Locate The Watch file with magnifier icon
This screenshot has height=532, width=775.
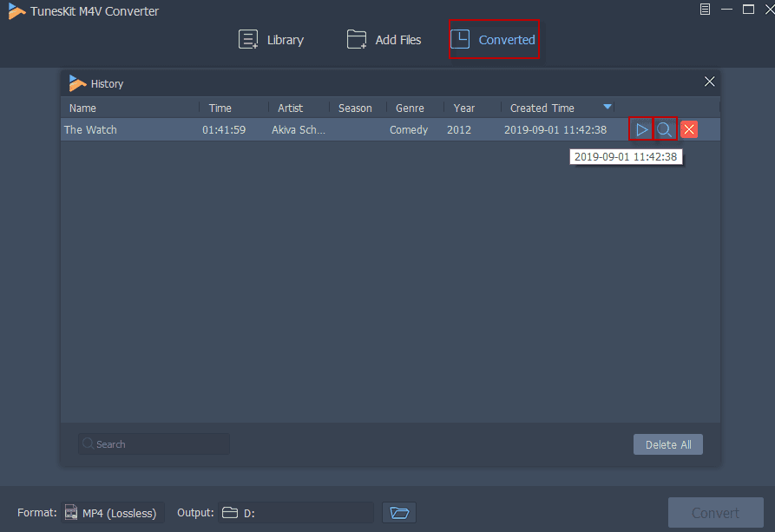click(664, 129)
